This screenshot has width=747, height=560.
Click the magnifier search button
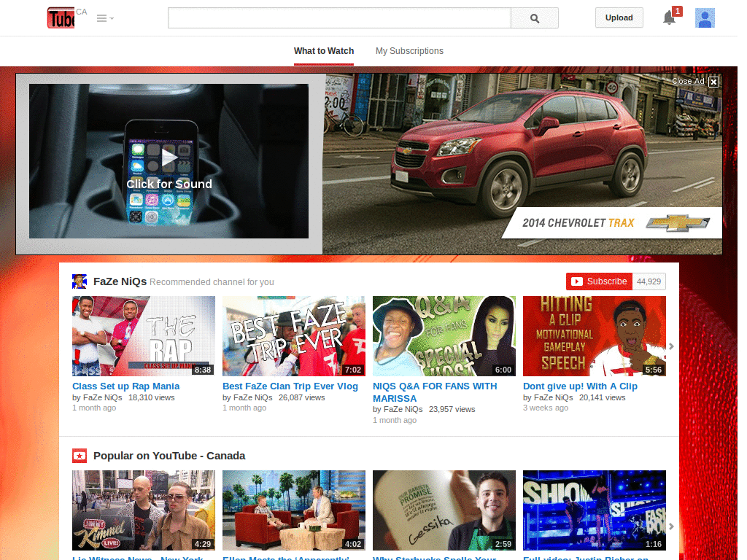[x=535, y=18]
